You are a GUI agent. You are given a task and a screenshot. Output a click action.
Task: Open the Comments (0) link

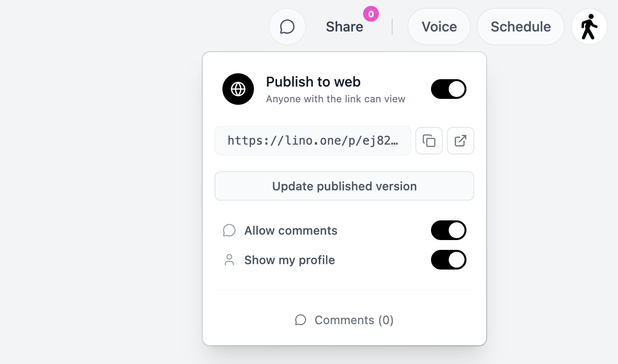(354, 320)
